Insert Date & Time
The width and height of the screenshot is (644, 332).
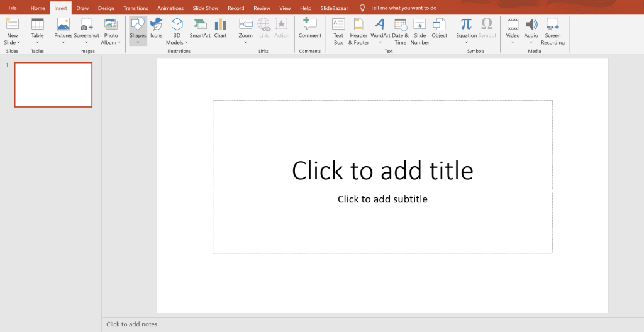click(x=401, y=31)
